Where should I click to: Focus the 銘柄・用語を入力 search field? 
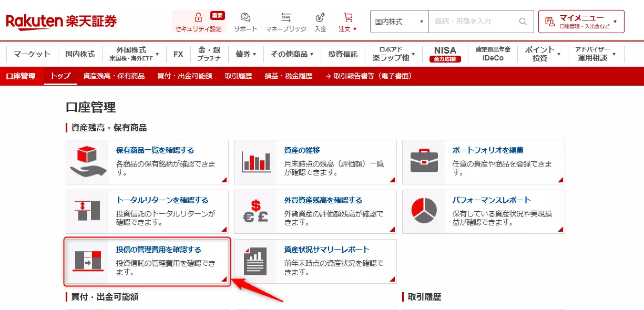point(474,22)
